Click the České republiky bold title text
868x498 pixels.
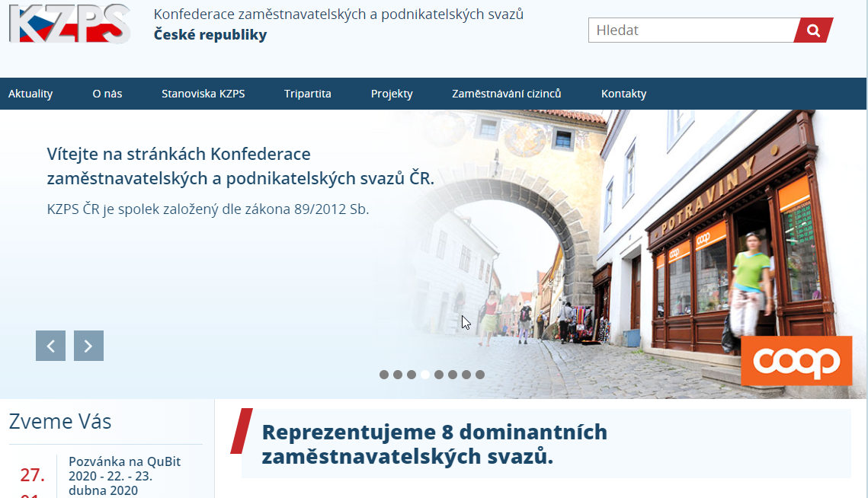(x=210, y=35)
